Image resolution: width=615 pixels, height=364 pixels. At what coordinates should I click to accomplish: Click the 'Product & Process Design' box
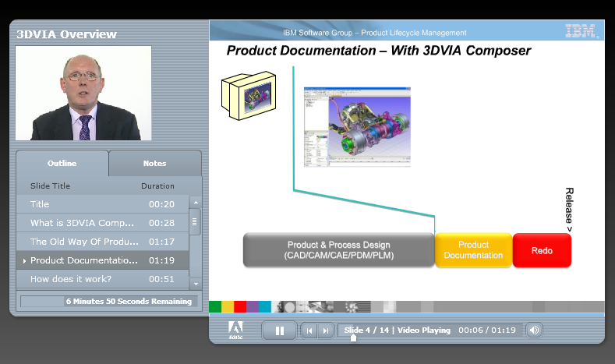tap(339, 250)
